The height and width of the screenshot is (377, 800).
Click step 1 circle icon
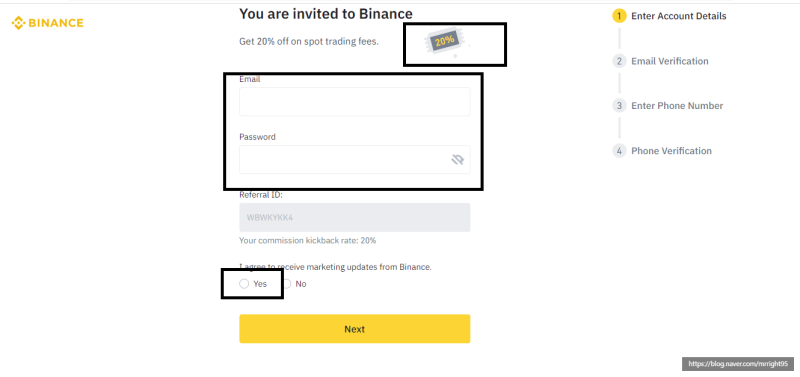(619, 16)
